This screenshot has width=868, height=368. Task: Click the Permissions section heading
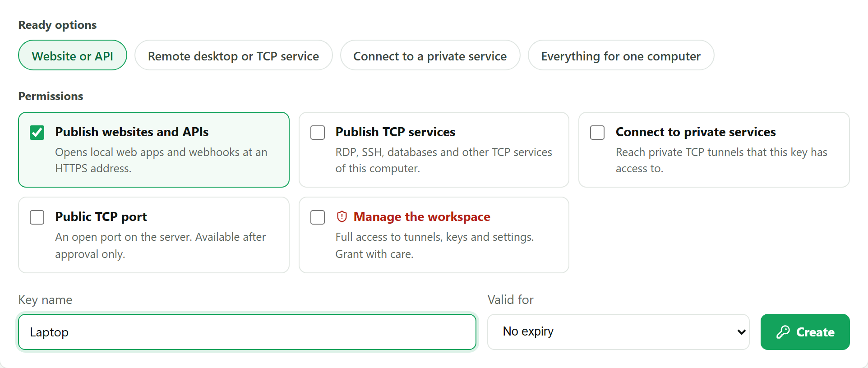(x=51, y=96)
